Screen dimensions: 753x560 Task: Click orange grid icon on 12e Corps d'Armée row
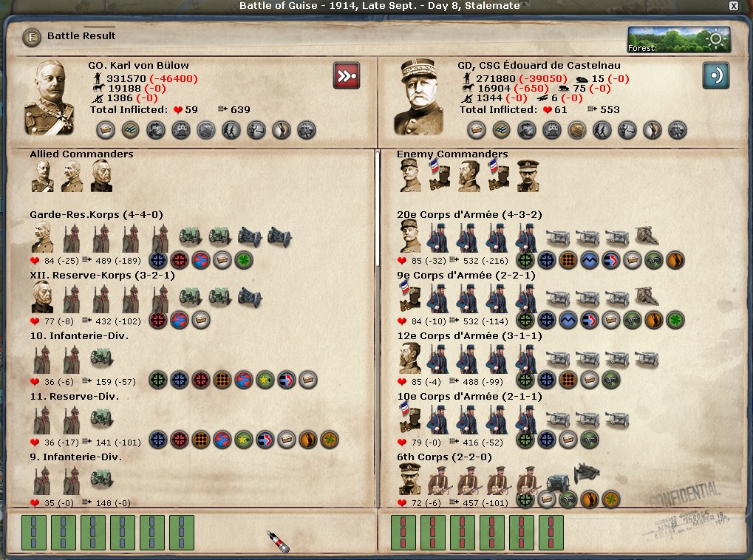(x=568, y=380)
